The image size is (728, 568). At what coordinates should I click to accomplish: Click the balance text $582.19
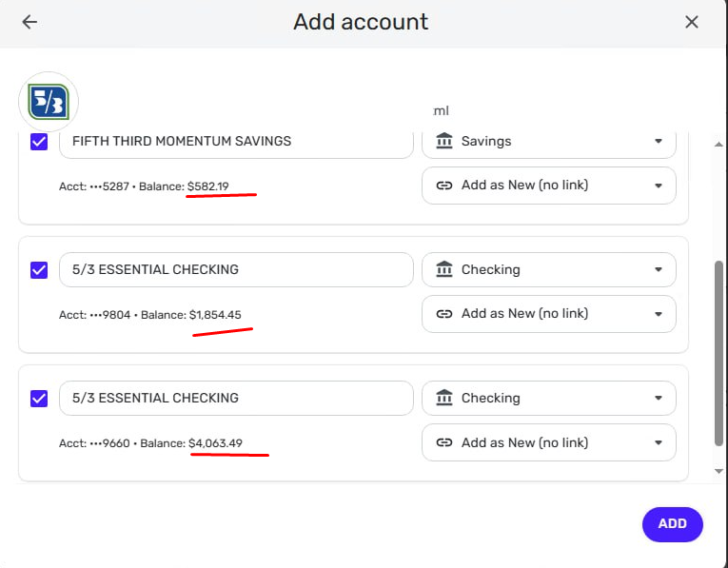tap(208, 186)
